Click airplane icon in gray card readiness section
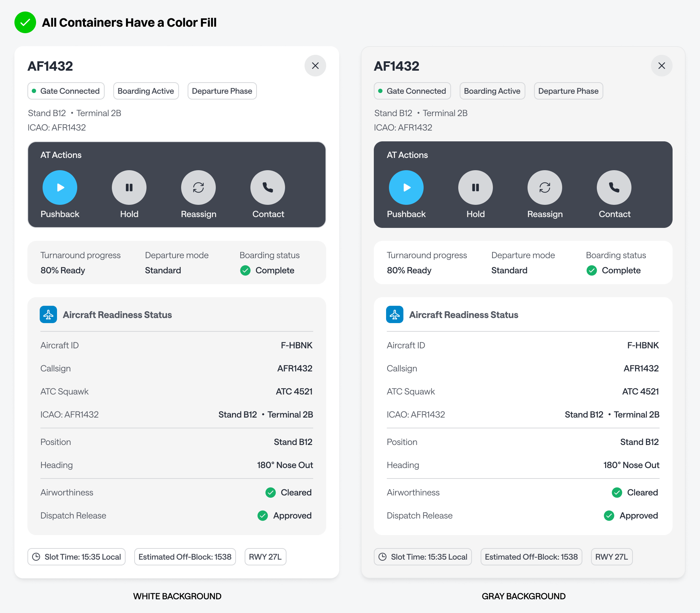Viewport: 700px width, 613px height. coord(395,314)
